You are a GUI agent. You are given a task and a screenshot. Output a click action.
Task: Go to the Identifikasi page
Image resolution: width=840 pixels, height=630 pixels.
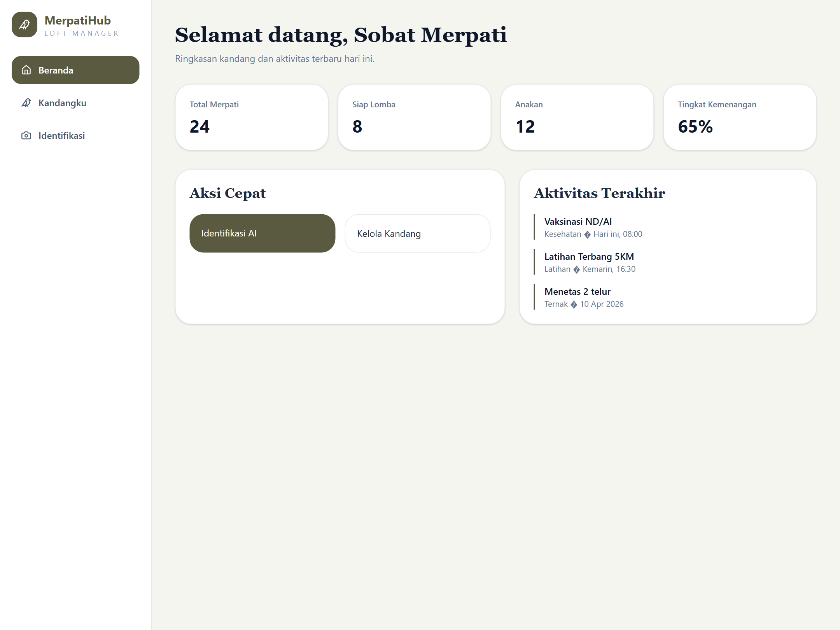[61, 135]
